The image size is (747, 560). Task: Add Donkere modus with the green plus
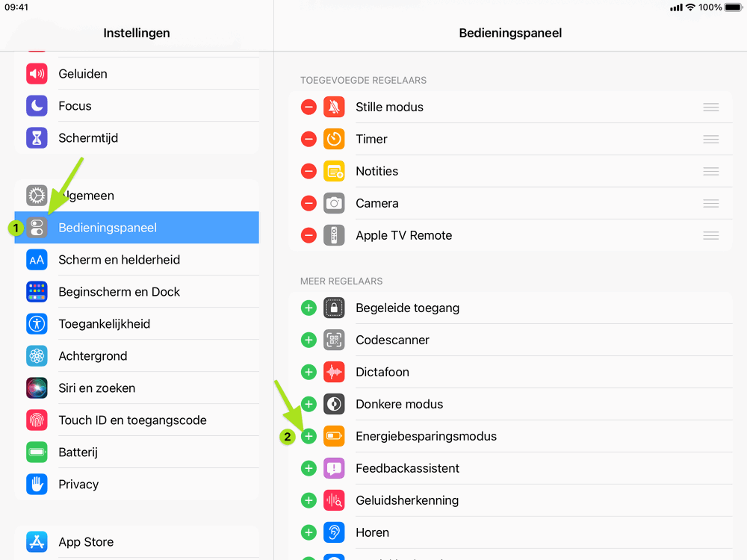pos(309,404)
